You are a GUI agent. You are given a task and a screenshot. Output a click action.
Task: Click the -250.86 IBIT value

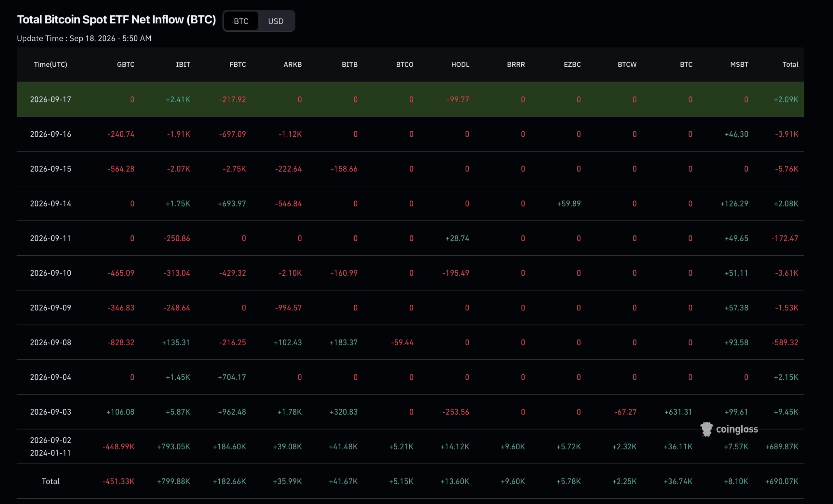coord(177,238)
